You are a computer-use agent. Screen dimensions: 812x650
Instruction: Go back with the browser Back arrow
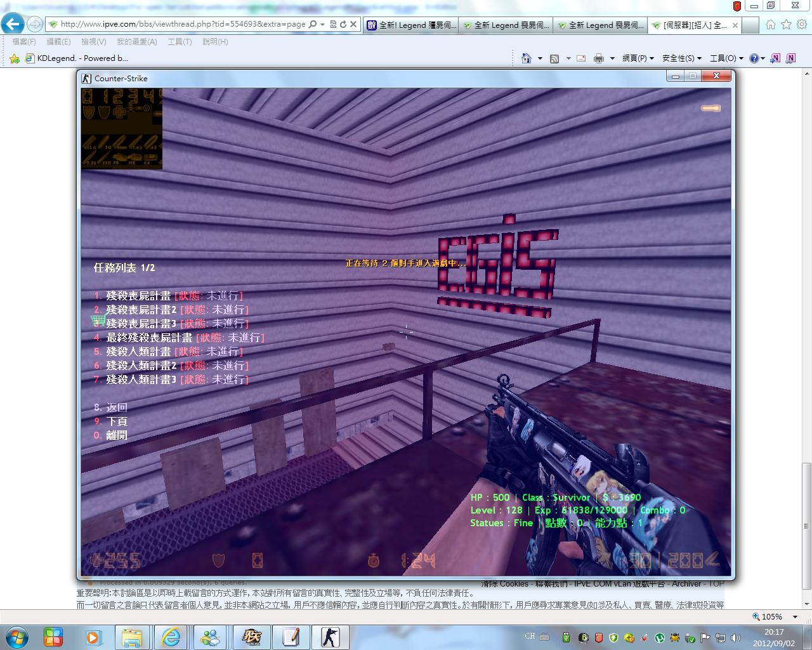13,25
